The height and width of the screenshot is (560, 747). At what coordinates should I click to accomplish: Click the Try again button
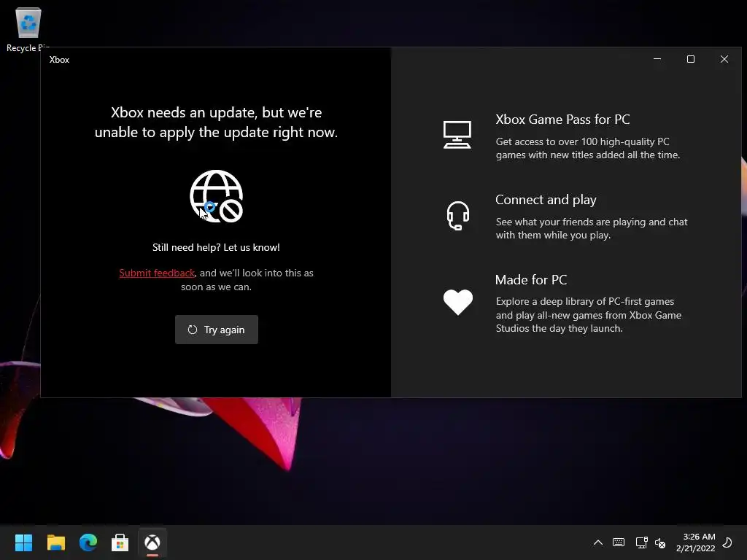click(x=216, y=330)
